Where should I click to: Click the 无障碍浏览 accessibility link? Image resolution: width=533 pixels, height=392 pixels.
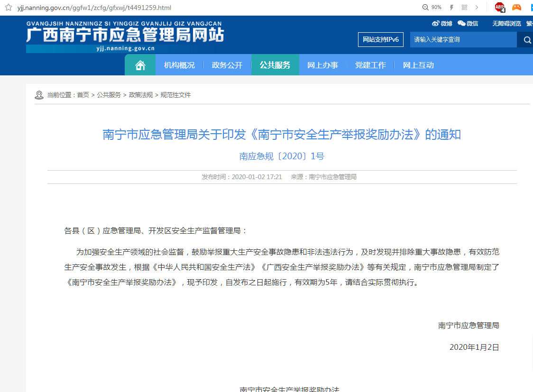506,23
